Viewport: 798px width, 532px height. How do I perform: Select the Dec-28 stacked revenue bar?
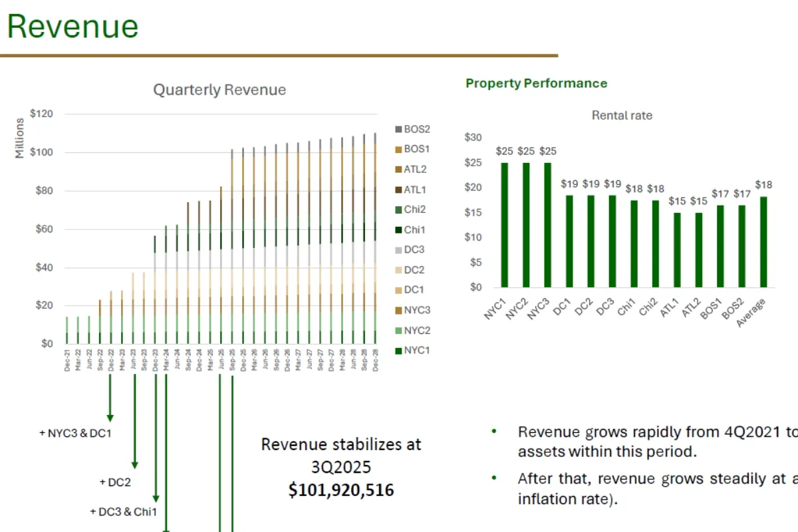pyautogui.click(x=375, y=239)
